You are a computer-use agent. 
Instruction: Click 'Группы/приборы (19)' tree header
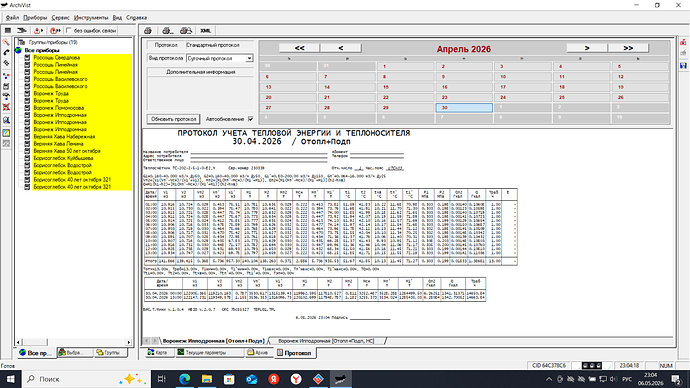[x=53, y=42]
